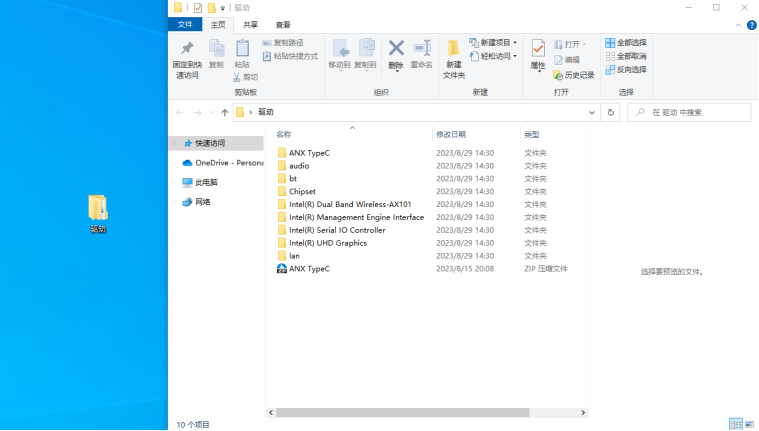Click 历史记录 history icon
759x431 pixels.
tap(558, 75)
